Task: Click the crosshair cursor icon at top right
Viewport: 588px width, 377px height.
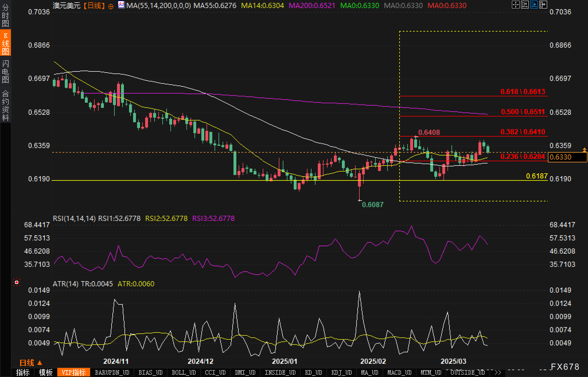Action: coord(515,5)
